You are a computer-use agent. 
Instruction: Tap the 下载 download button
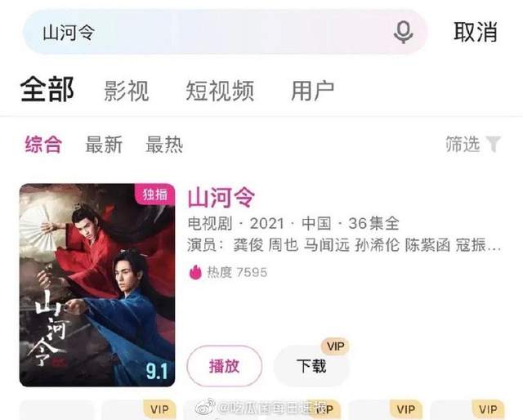[311, 366]
